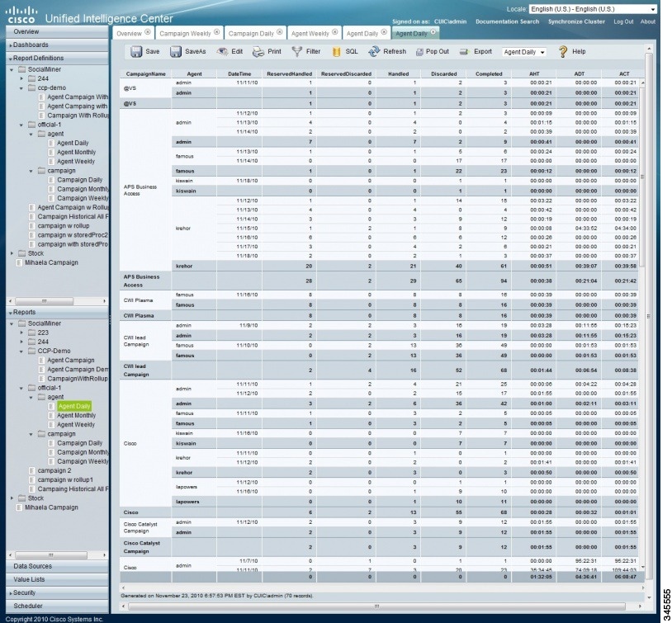Edit the report definition
The height and width of the screenshot is (623, 672).
pos(230,51)
